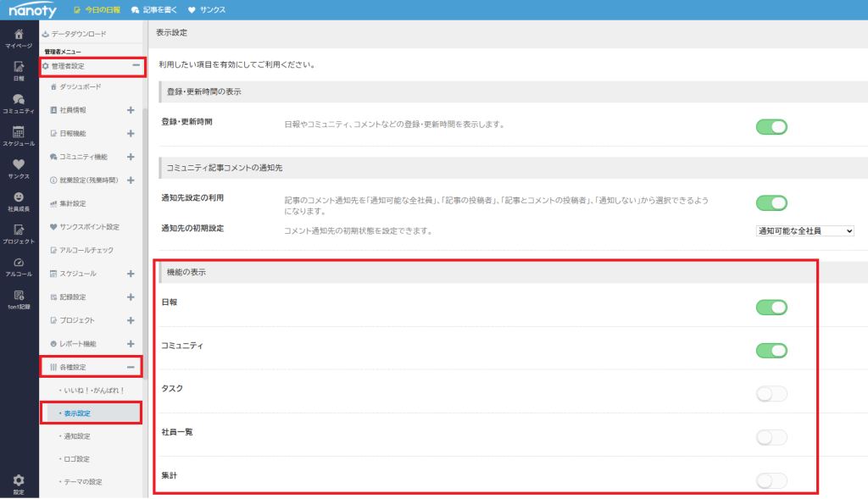Open the 設定 gear icon at bottom
Viewport: 868px width, 499px height.
[19, 481]
